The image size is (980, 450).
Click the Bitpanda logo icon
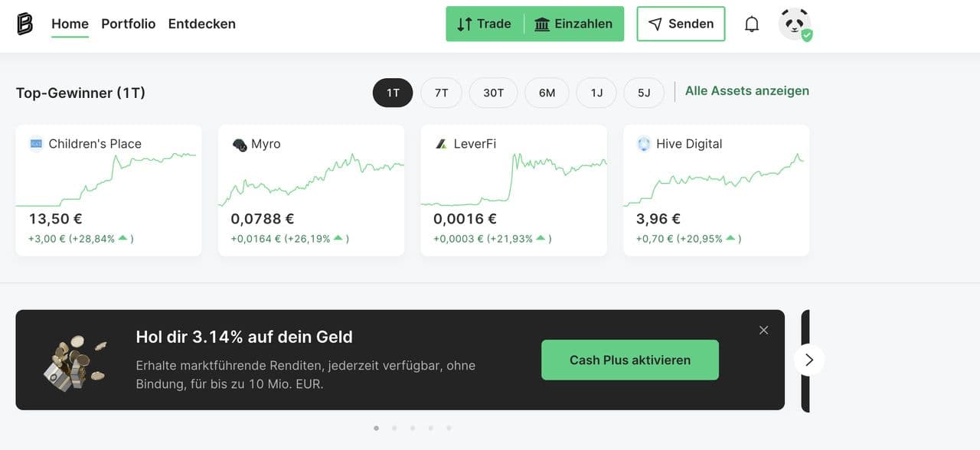pos(25,24)
